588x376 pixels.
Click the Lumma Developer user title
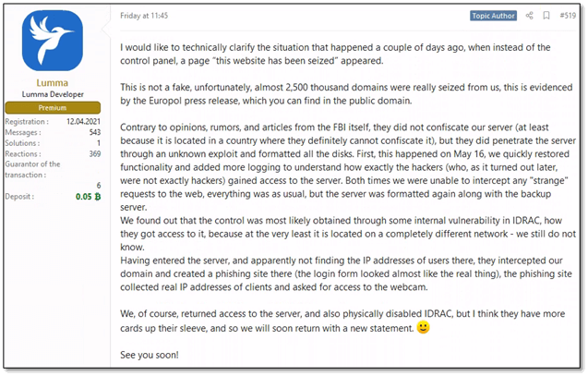click(52, 96)
